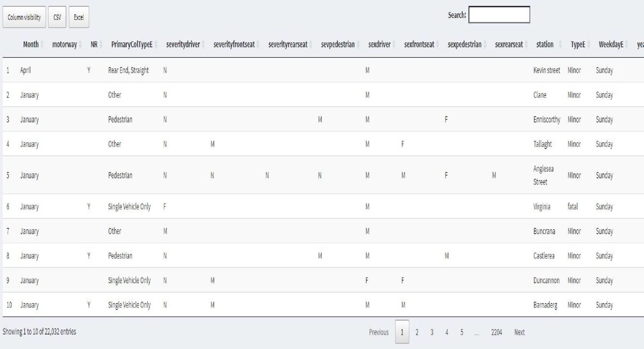Go to the Next page

[519, 332]
